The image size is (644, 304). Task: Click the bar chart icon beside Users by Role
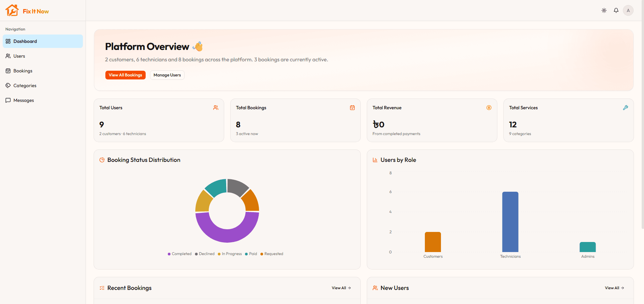click(x=375, y=160)
